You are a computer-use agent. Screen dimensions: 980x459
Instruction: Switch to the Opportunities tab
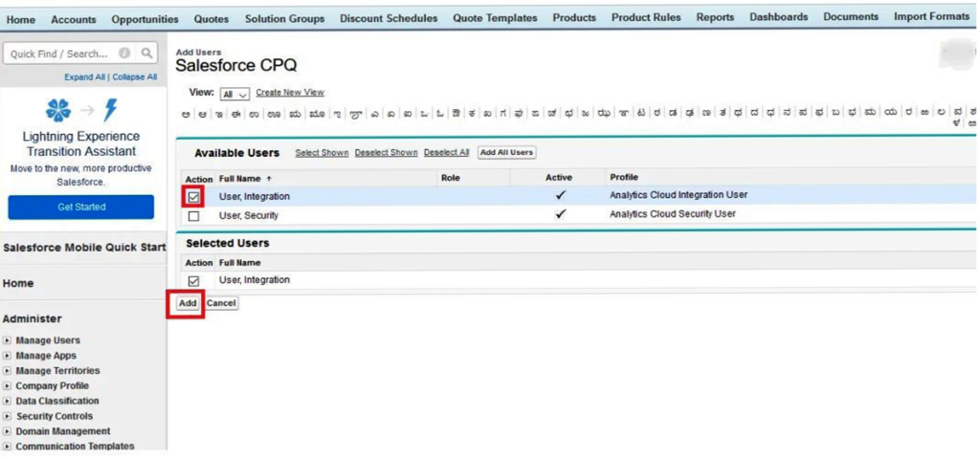[x=145, y=19]
